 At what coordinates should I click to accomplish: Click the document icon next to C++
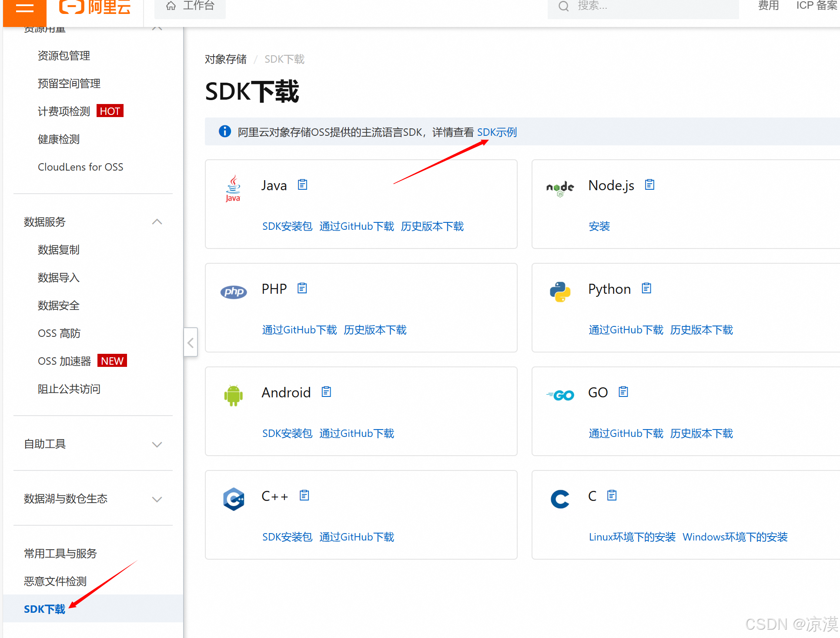coord(304,496)
